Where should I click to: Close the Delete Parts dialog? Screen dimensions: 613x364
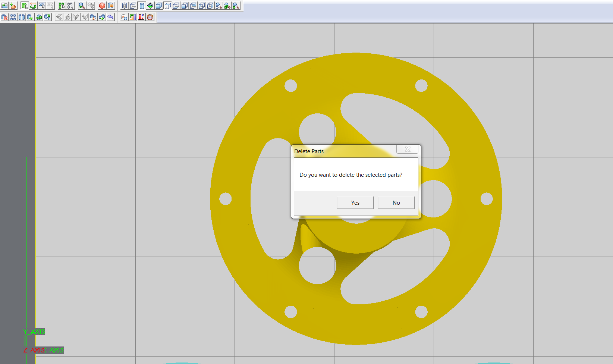click(x=407, y=149)
